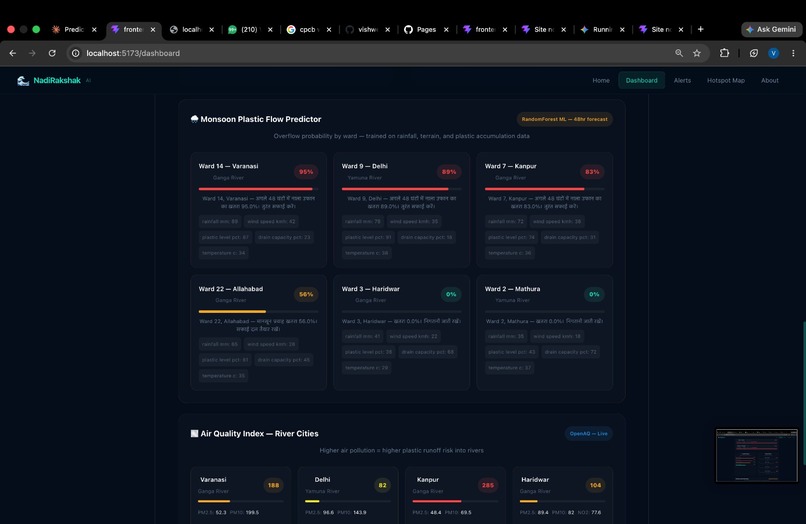806x524 pixels.
Task: Click the 0% badge on Ward 3 Haridwar
Action: (x=451, y=295)
